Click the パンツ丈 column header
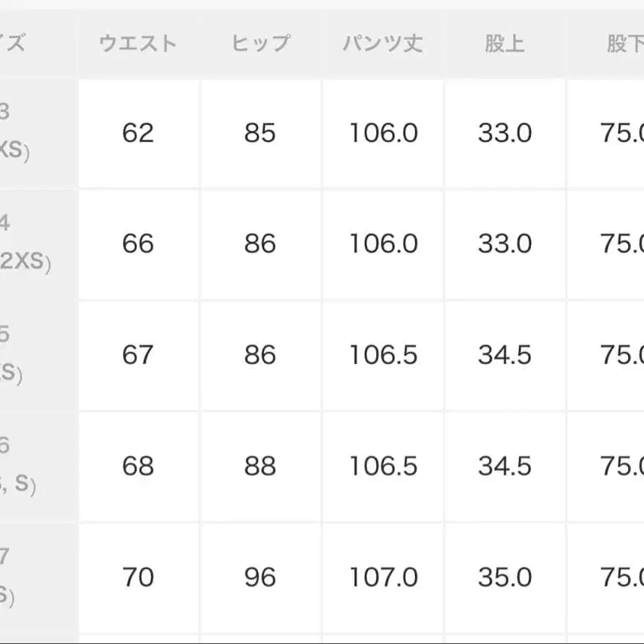The height and width of the screenshot is (644, 644). (x=382, y=44)
